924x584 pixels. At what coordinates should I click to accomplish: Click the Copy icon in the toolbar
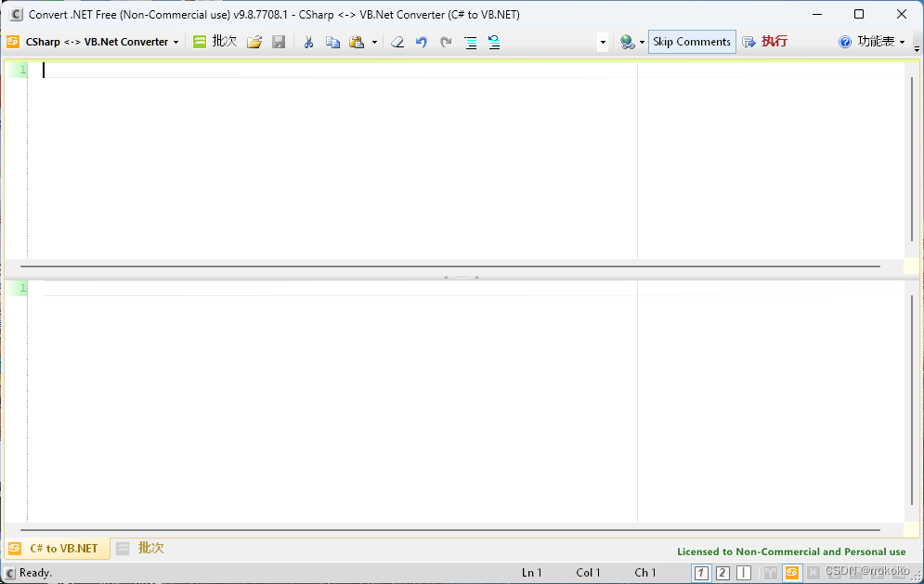(333, 42)
